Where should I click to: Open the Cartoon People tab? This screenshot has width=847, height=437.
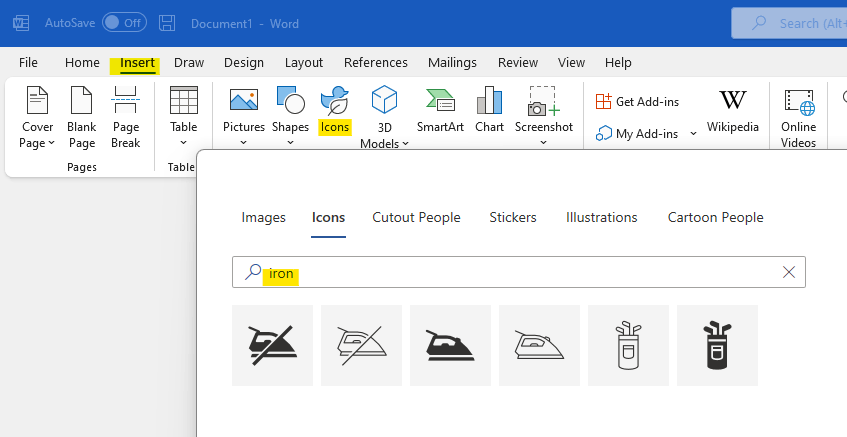click(x=716, y=218)
